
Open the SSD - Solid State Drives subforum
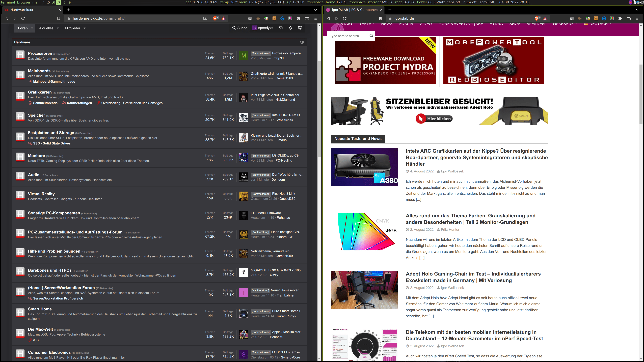(52, 143)
